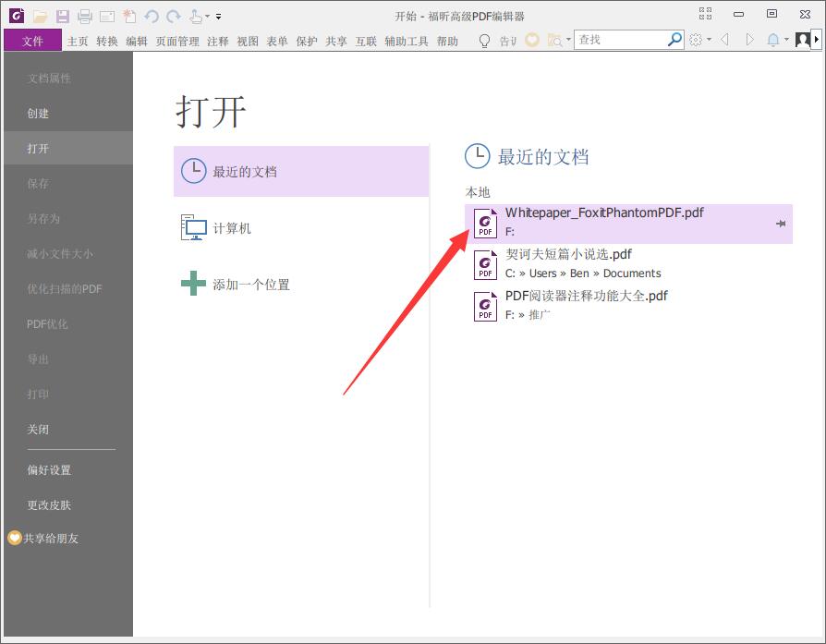Click 文档属性 in the file sidebar

(68, 79)
